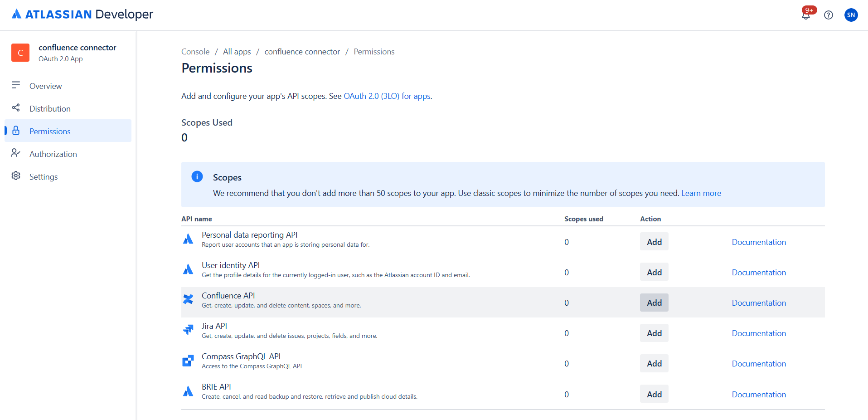Click the Compass GraphQL API icon
The image size is (868, 420).
click(x=188, y=360)
